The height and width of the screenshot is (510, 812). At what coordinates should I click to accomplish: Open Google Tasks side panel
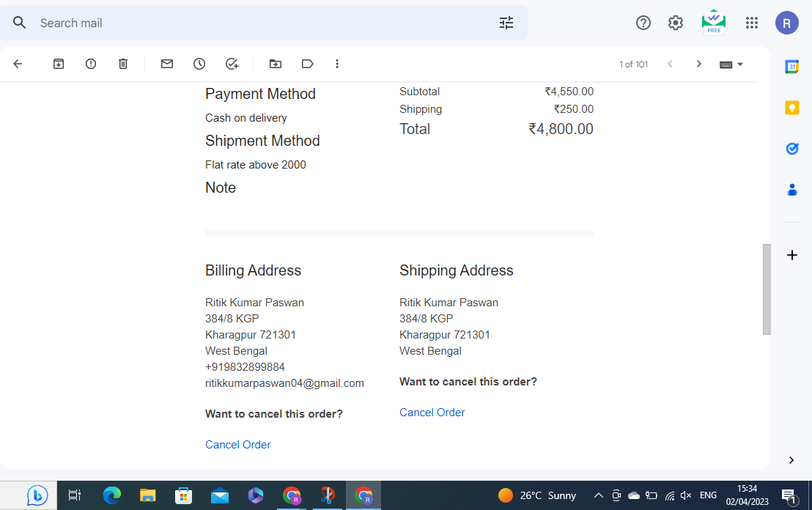pos(791,149)
